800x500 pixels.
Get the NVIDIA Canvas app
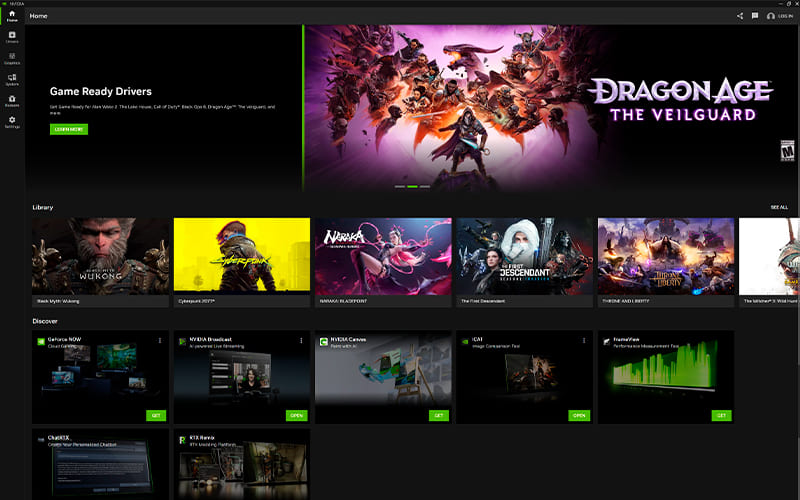pyautogui.click(x=438, y=415)
